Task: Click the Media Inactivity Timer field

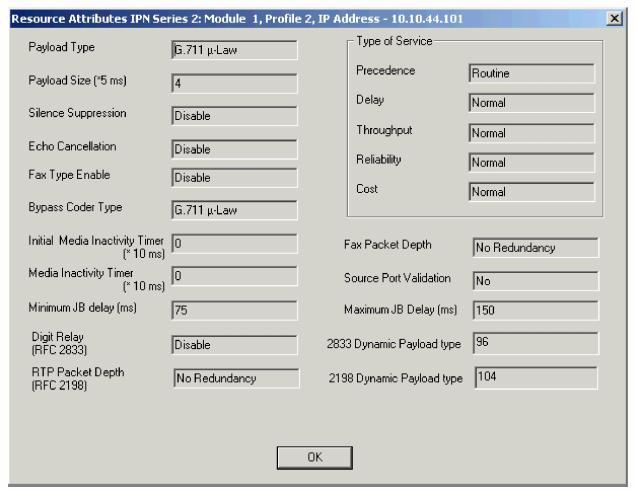Action: [x=234, y=274]
